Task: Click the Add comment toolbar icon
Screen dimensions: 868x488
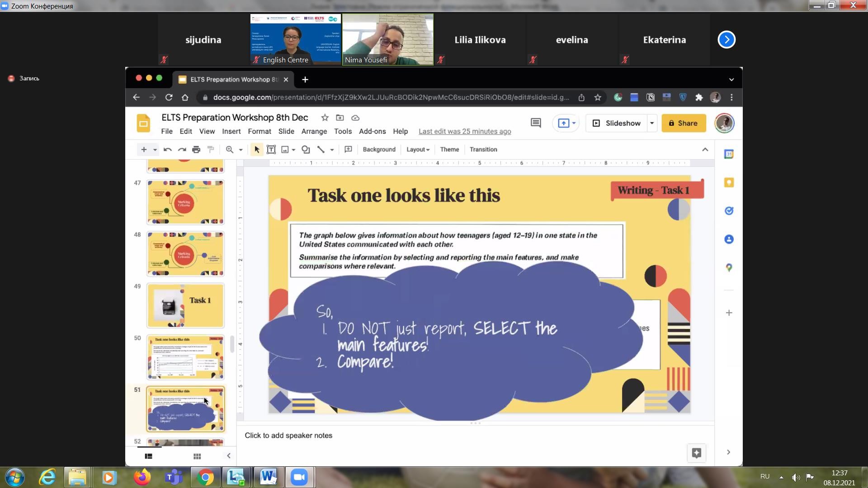Action: click(348, 150)
